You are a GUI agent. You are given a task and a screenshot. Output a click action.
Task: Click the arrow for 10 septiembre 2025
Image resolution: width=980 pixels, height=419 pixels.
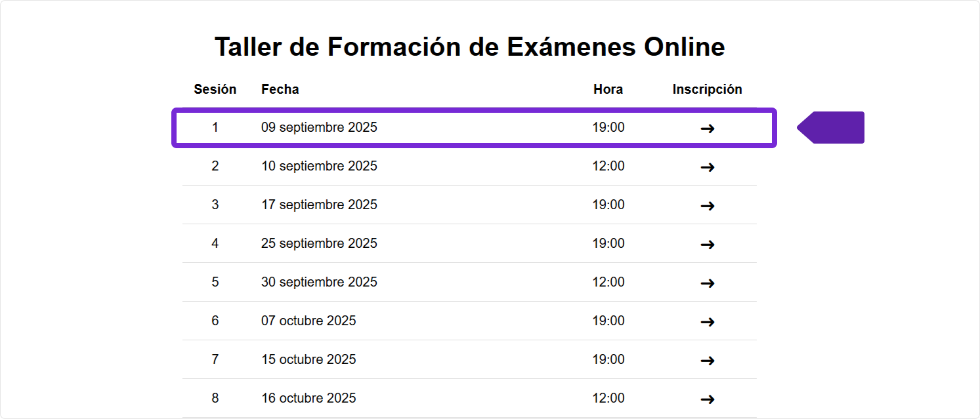coord(707,167)
